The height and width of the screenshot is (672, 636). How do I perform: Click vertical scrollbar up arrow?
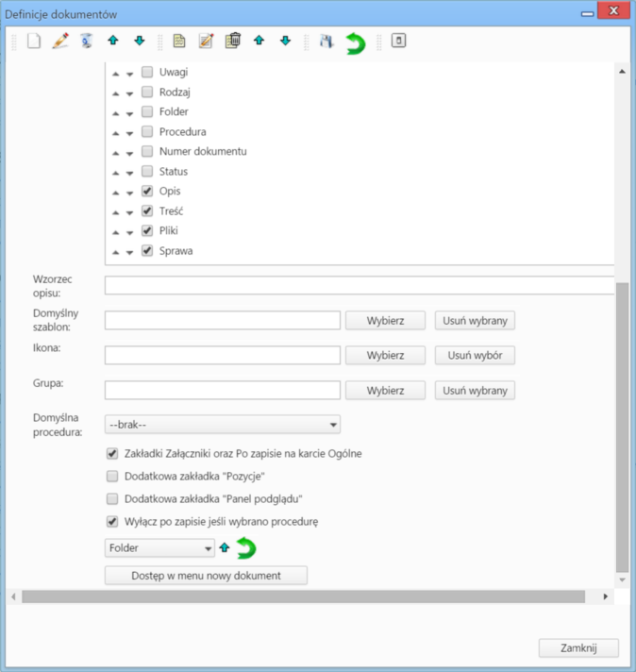pos(622,72)
